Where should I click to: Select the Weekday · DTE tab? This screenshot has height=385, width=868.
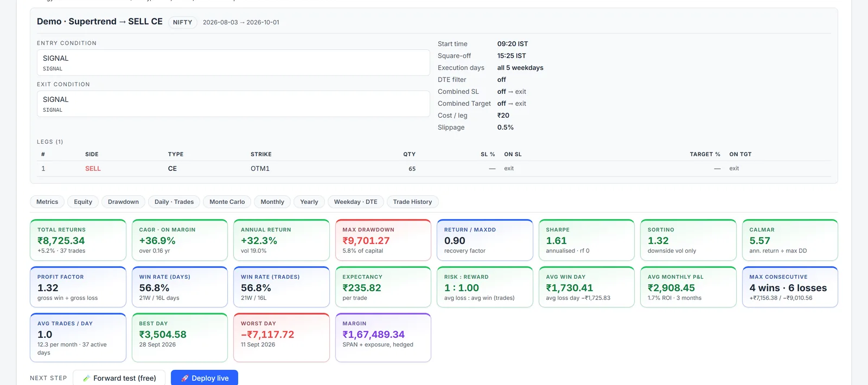tap(356, 202)
